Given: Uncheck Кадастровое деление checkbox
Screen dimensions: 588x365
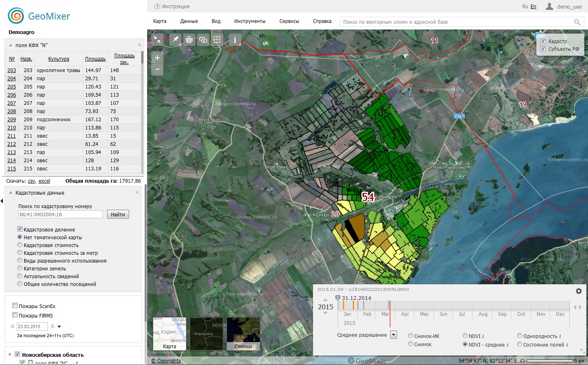Looking at the screenshot, I should [20, 229].
